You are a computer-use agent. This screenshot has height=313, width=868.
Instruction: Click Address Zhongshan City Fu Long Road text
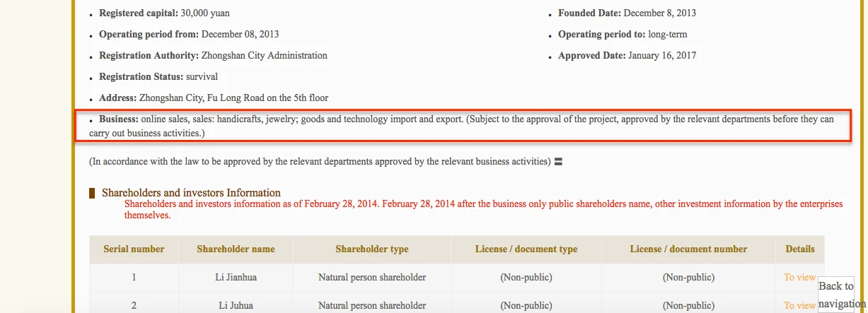click(214, 98)
